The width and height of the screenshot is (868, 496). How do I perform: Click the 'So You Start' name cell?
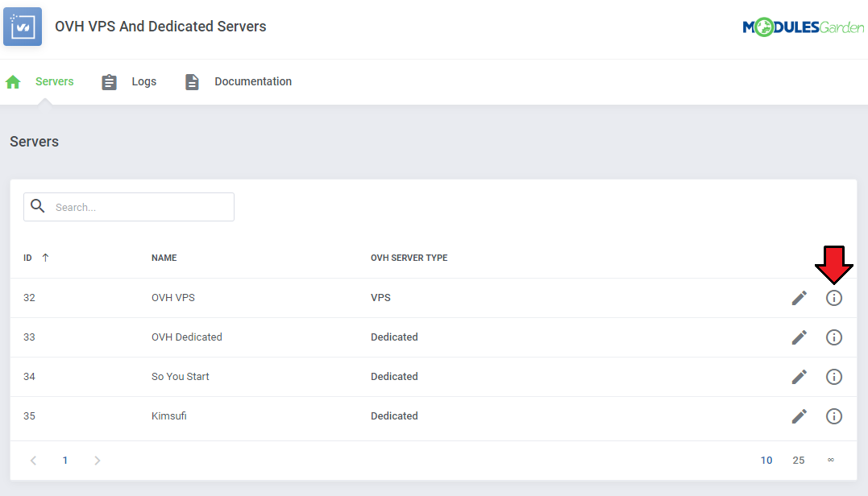coord(181,377)
